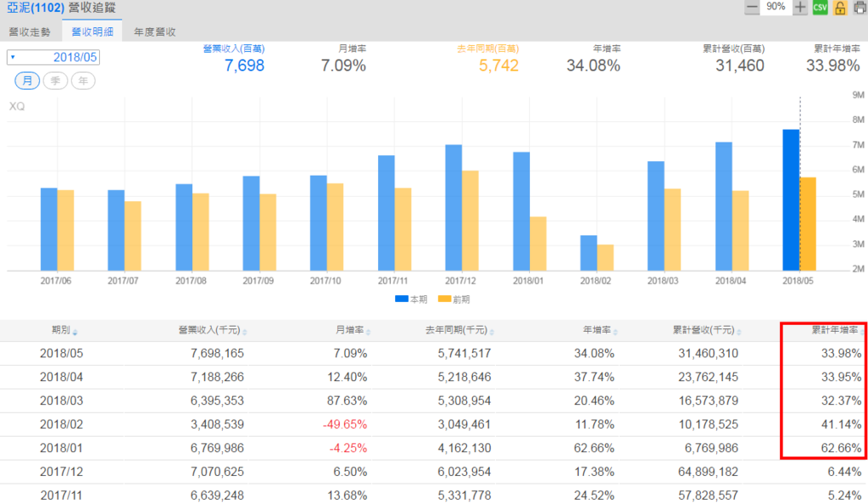Zoom in with the plus button
The width and height of the screenshot is (868, 504).
point(800,7)
